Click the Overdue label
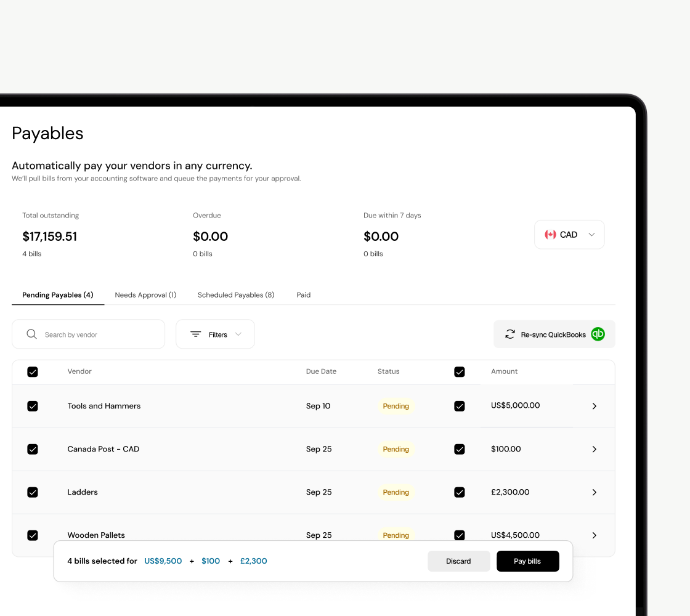Image resolution: width=690 pixels, height=616 pixels. click(207, 215)
